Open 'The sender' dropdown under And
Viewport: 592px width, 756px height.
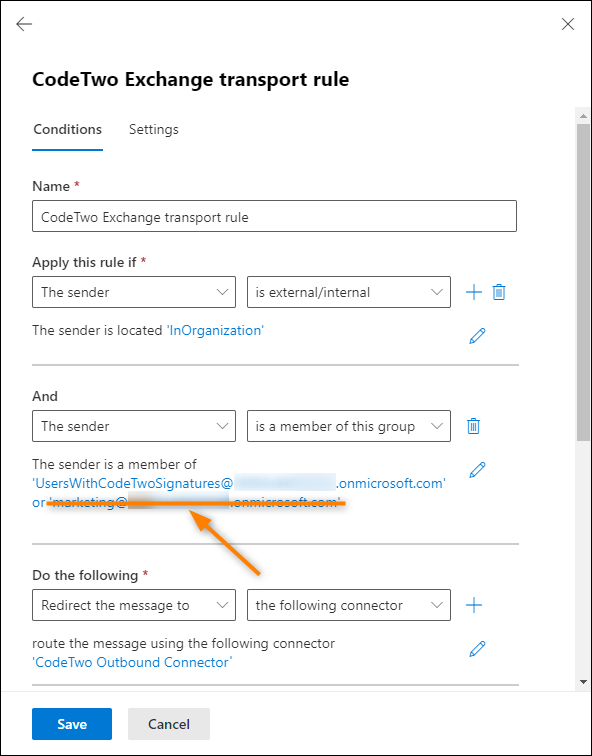[134, 426]
